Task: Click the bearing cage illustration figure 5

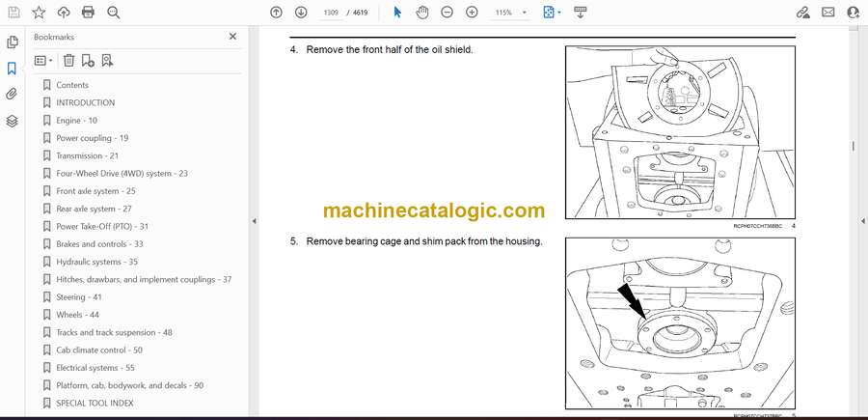Action: pos(680,323)
